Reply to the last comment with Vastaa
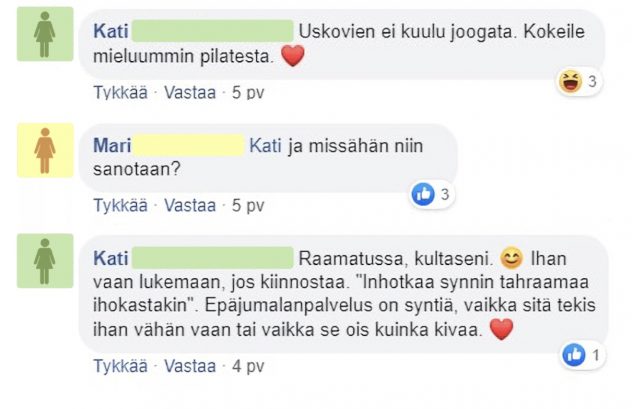Screen dimensions: 632x409 click(x=189, y=366)
